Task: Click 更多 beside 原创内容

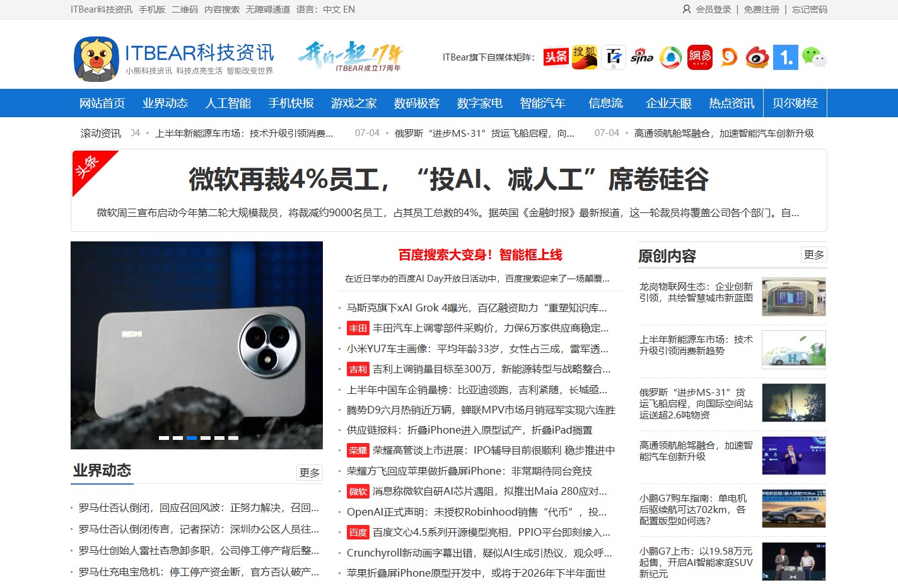Action: (x=814, y=255)
